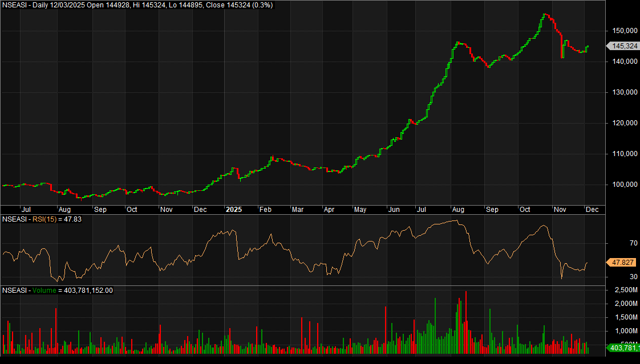Click the Apr label on the date axis
The image size is (640, 364).
click(x=330, y=210)
